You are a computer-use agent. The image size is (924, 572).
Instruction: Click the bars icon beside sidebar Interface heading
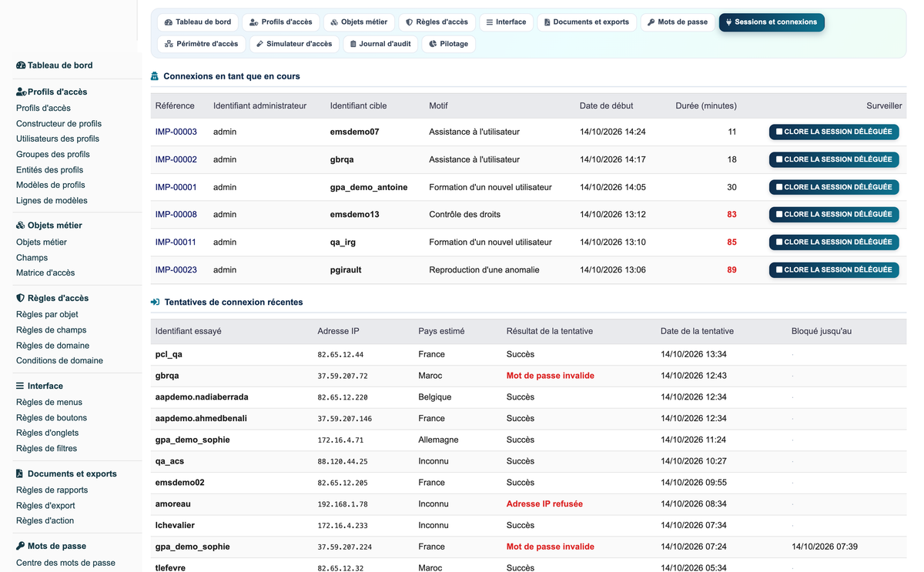[x=20, y=386]
